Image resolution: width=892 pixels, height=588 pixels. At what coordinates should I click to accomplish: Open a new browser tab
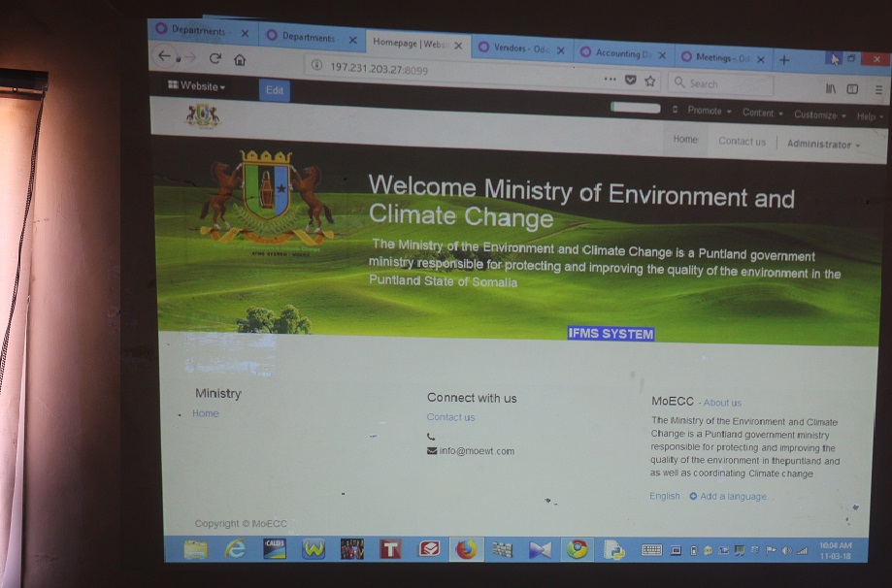[x=784, y=60]
